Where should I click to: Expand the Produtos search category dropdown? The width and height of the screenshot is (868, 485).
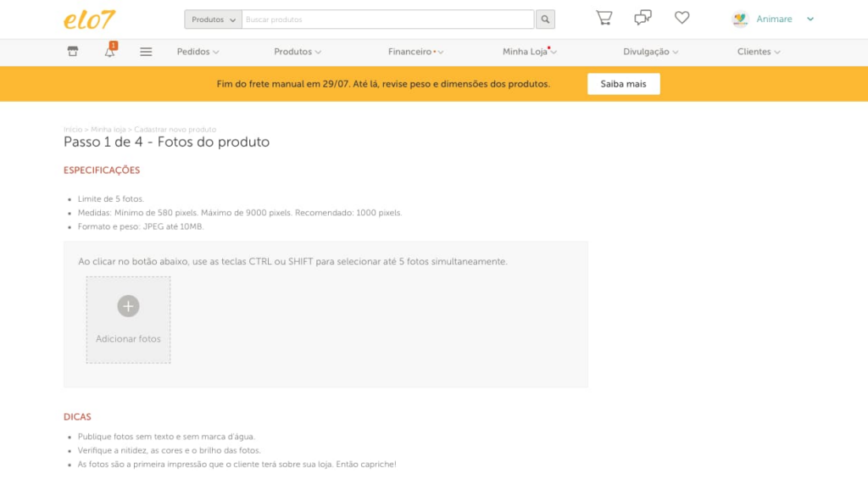coord(213,20)
